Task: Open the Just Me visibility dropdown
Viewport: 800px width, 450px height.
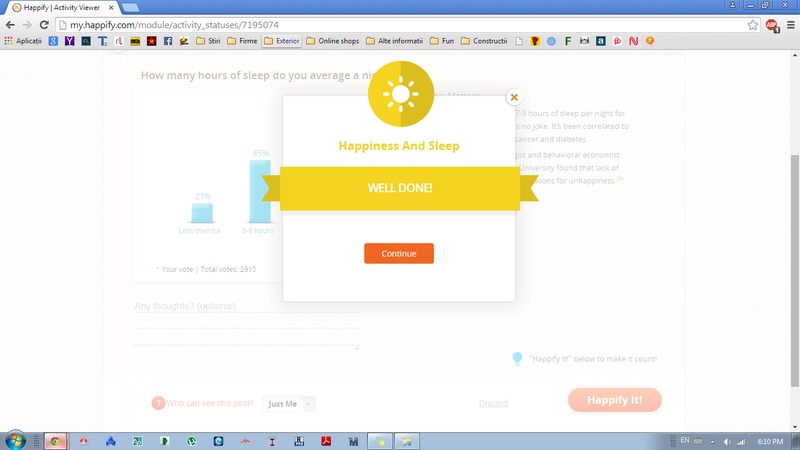Action: pos(289,404)
